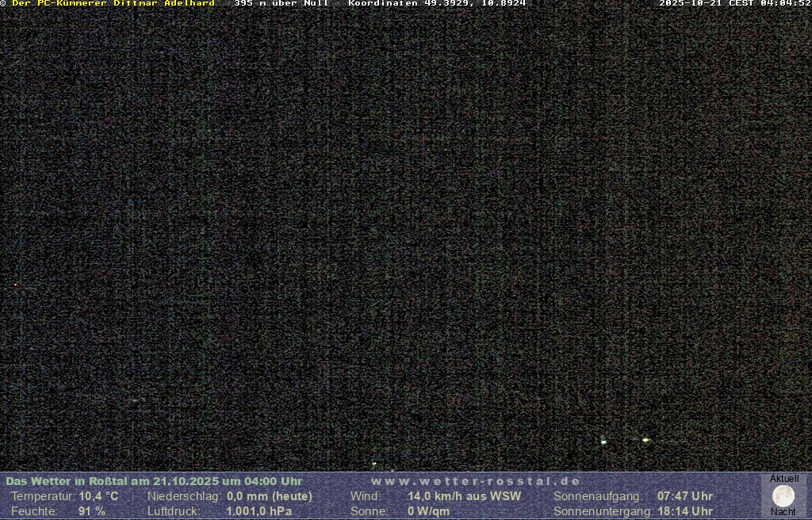Click the humidity value 91 %
The width and height of the screenshot is (812, 520).
coord(92,511)
